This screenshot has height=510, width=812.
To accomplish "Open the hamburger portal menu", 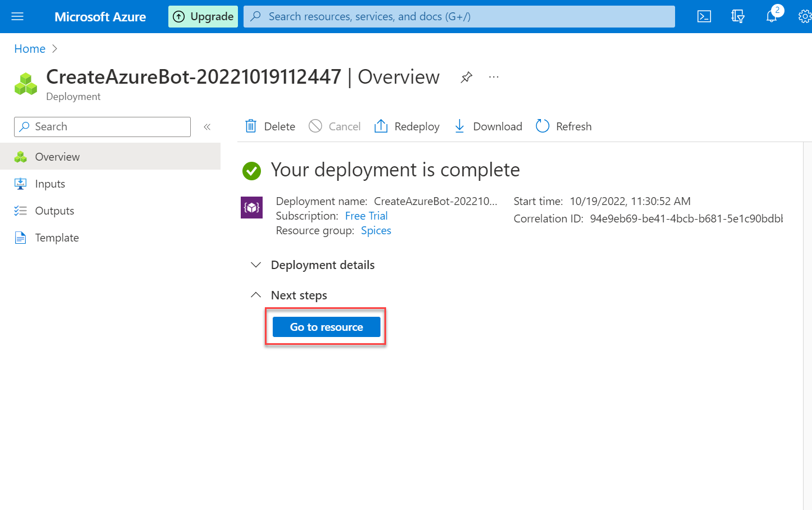I will 17,16.
